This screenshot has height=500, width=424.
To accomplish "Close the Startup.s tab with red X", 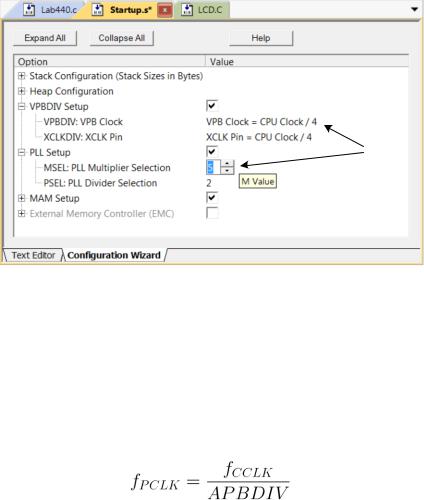I will 164,10.
